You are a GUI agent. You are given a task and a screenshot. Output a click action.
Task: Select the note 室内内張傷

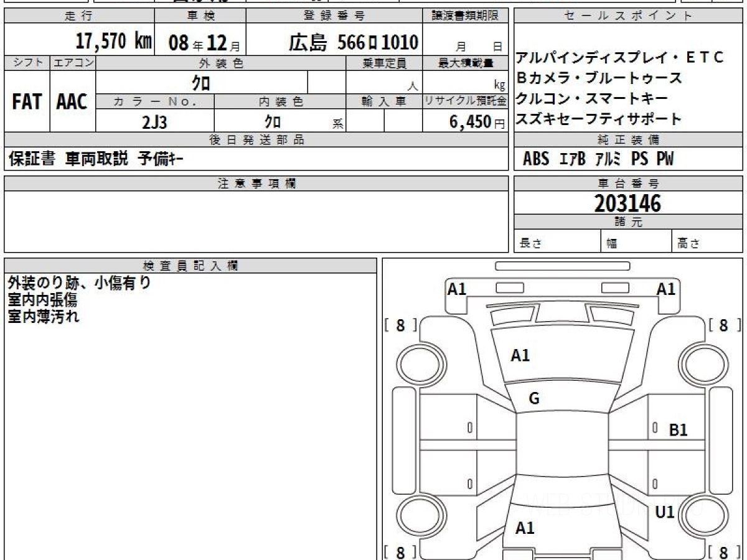43,300
